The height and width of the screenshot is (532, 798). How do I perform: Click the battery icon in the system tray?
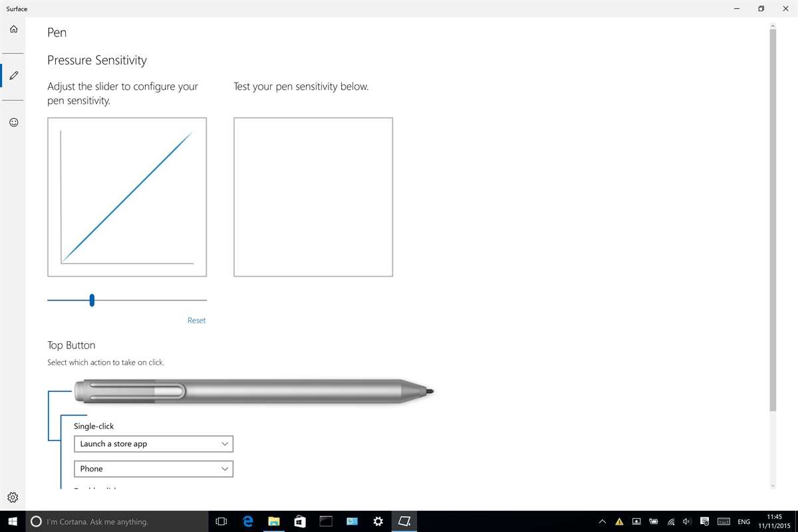point(654,521)
